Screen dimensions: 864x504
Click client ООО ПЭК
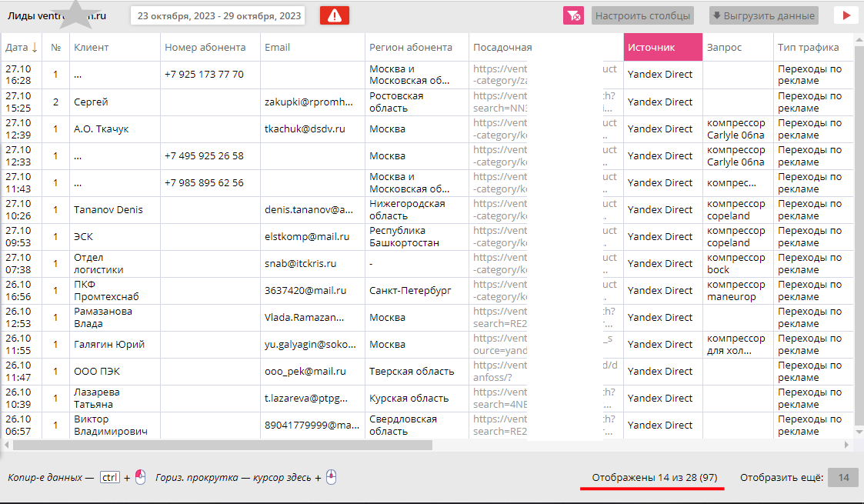(x=97, y=372)
